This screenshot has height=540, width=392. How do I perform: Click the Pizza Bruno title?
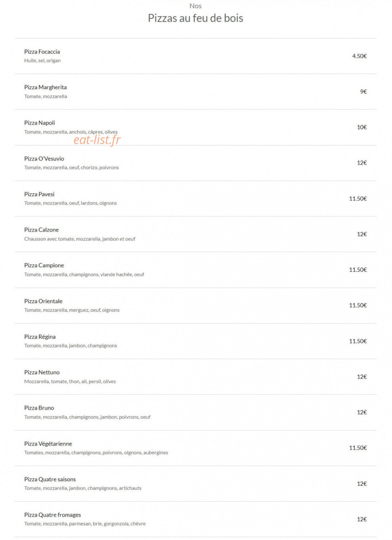point(39,408)
